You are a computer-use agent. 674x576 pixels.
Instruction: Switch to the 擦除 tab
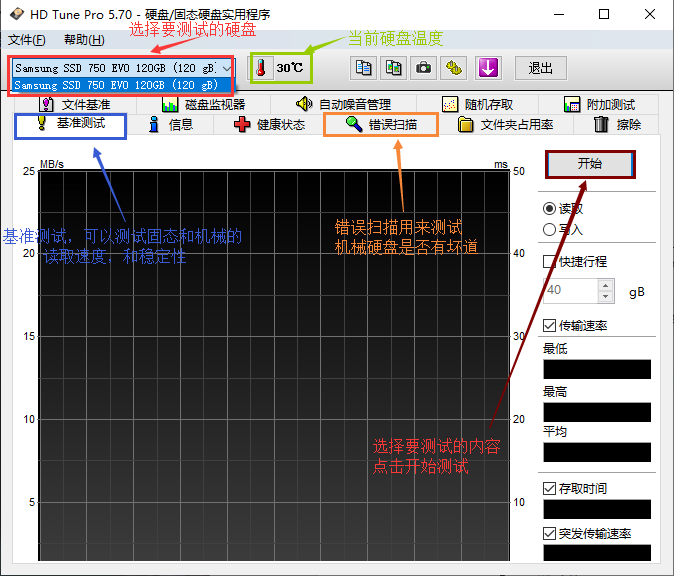pyautogui.click(x=617, y=125)
